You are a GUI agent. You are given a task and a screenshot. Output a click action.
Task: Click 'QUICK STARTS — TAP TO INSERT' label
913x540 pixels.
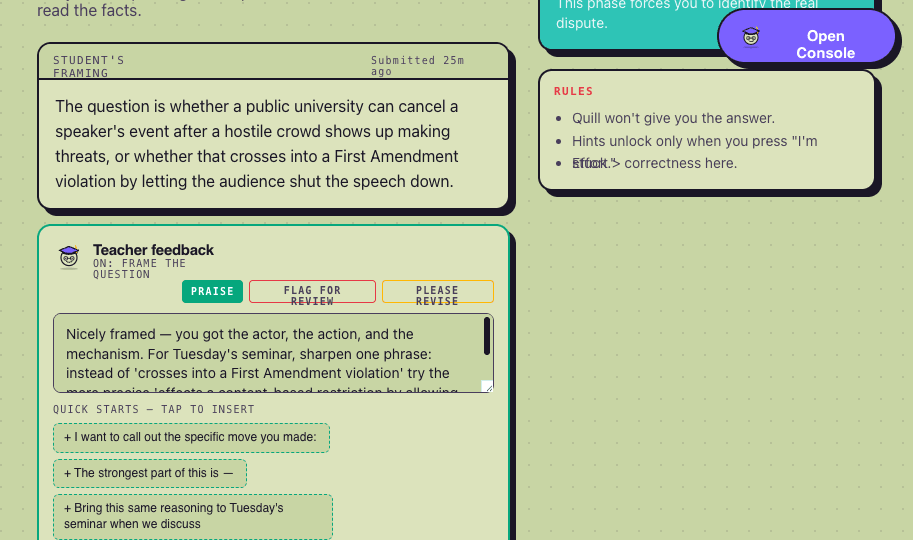(154, 410)
